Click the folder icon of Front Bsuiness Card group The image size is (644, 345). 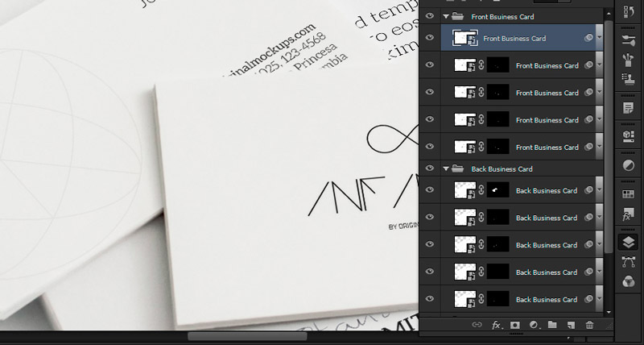(457, 16)
